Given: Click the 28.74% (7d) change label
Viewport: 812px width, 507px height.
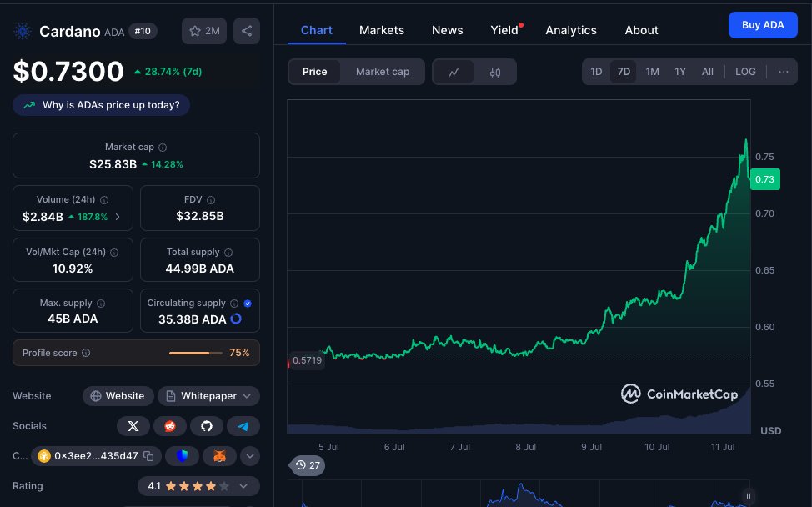Looking at the screenshot, I should [x=168, y=72].
